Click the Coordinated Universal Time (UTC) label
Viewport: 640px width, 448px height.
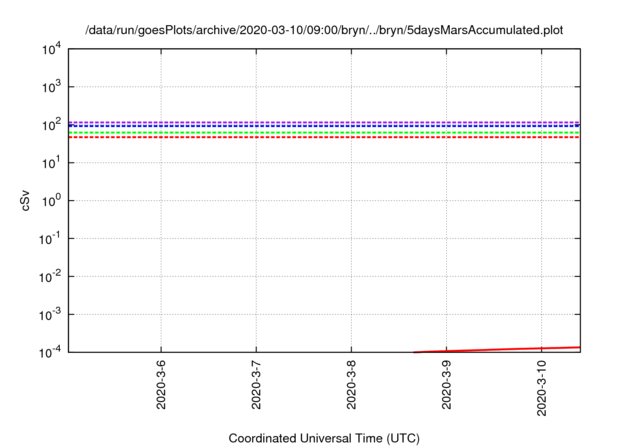point(324,438)
